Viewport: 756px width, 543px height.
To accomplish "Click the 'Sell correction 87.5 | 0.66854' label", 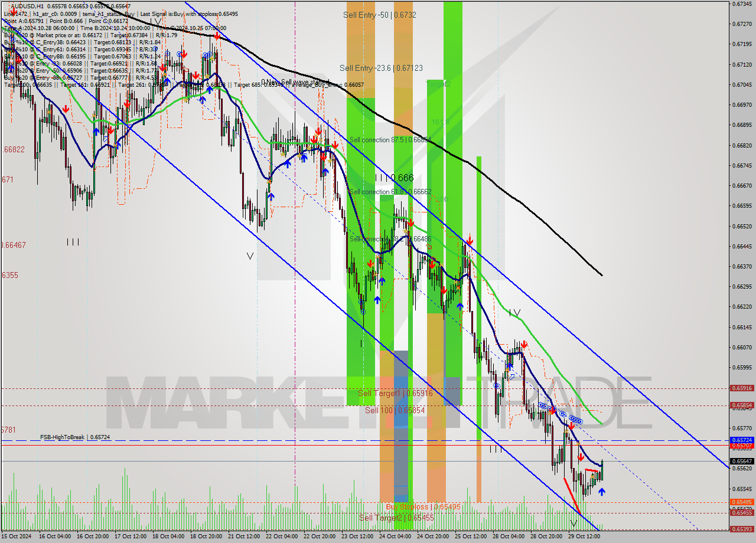I will point(390,140).
